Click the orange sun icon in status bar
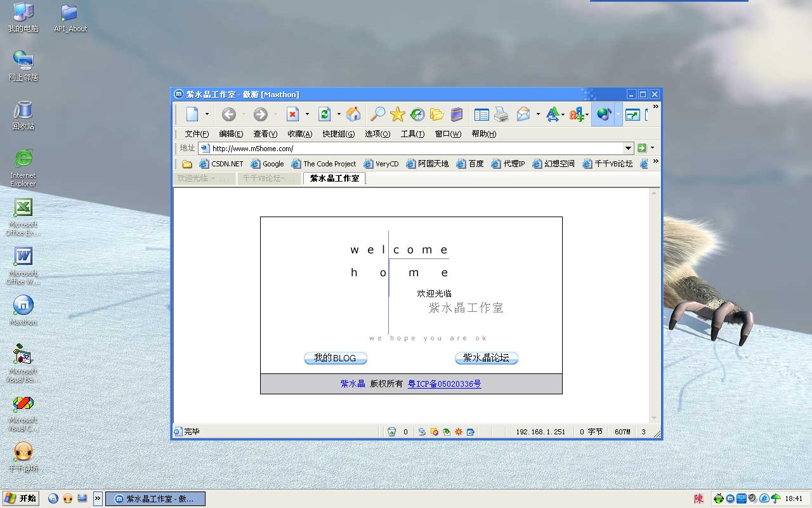 click(459, 432)
